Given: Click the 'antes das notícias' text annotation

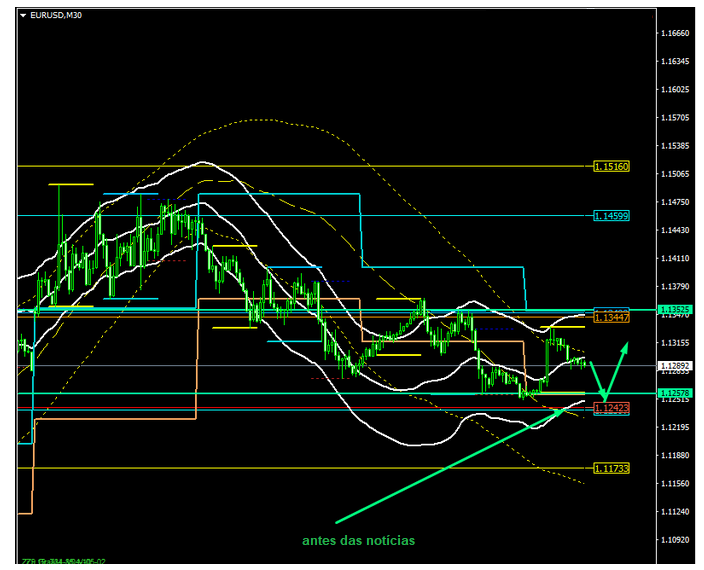Looking at the screenshot, I should (358, 540).
